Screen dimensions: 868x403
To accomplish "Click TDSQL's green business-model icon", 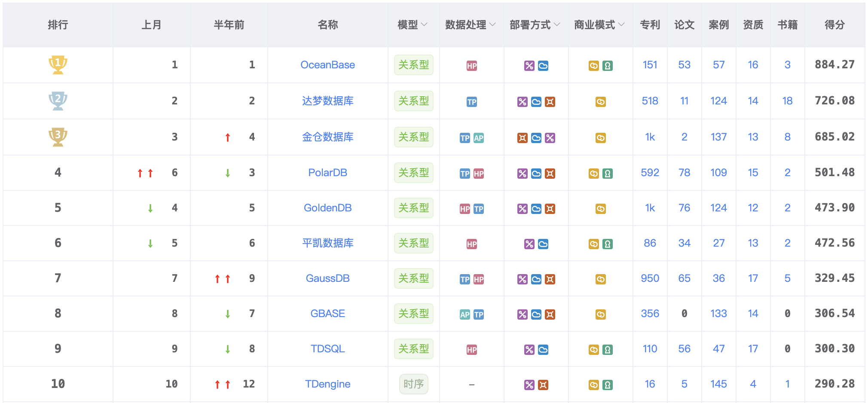I will 608,350.
